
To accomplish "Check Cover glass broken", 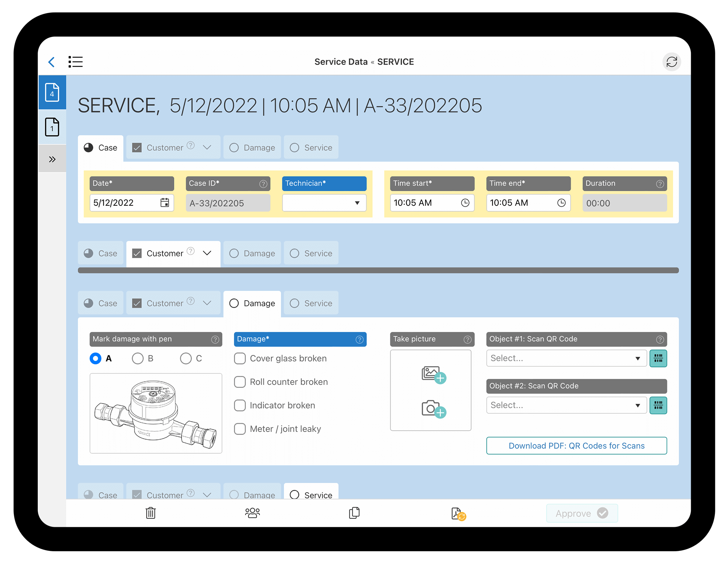I will pyautogui.click(x=240, y=359).
